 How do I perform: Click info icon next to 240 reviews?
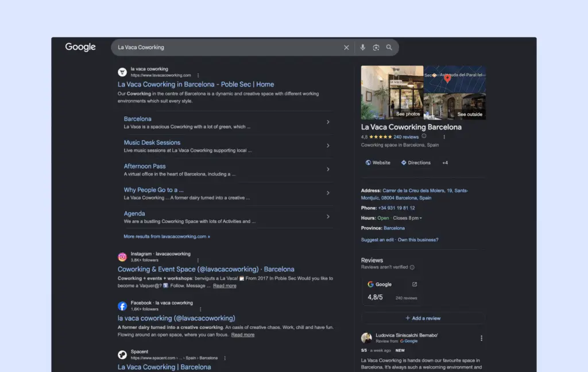(x=424, y=136)
